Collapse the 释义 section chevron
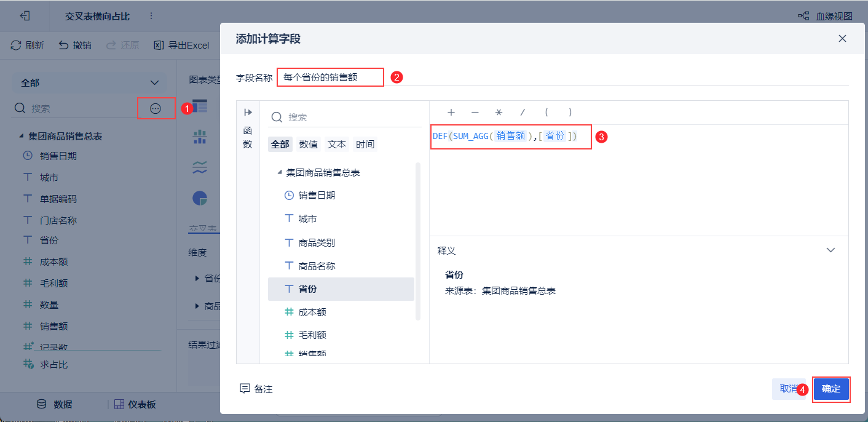Image resolution: width=868 pixels, height=422 pixels. [x=831, y=250]
